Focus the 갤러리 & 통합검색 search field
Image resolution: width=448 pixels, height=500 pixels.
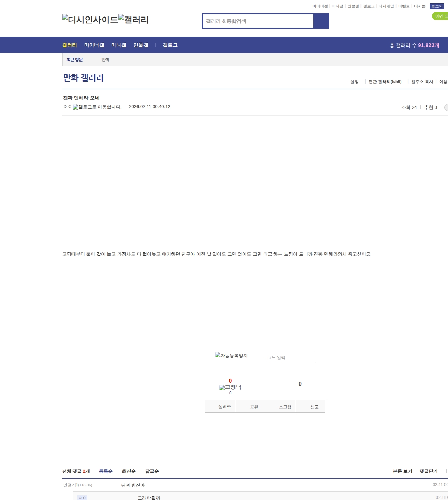tap(258, 21)
